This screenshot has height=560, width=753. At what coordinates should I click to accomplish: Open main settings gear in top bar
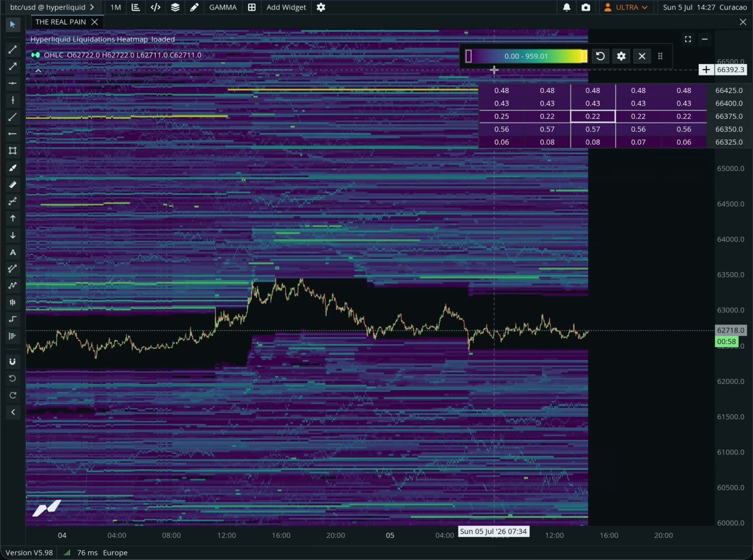pos(321,8)
